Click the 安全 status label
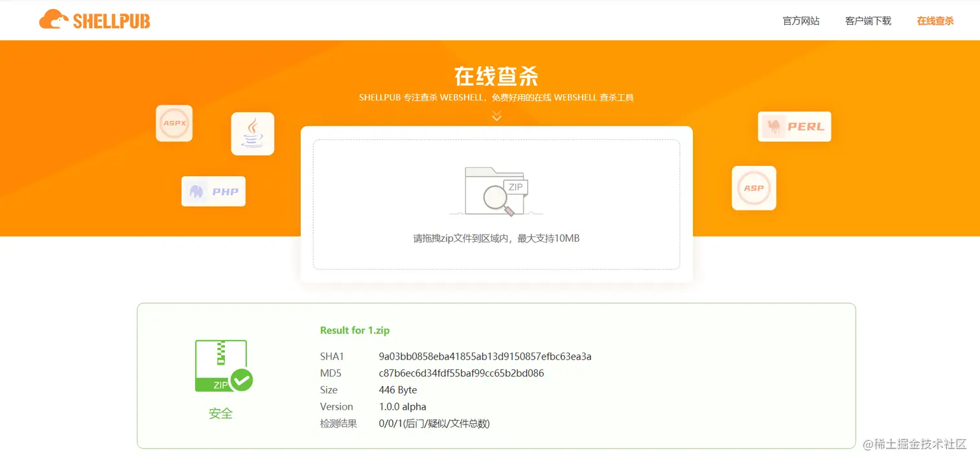The image size is (980, 464). point(220,414)
